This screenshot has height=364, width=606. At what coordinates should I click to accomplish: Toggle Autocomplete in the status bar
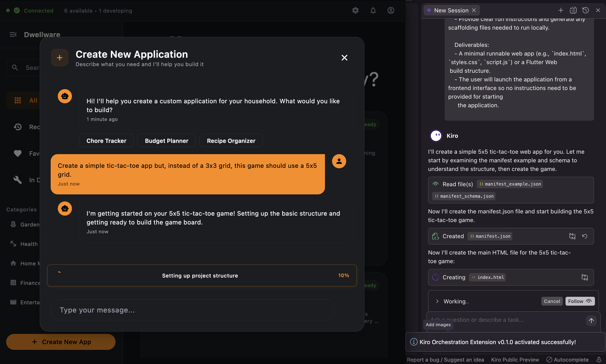[567, 360]
